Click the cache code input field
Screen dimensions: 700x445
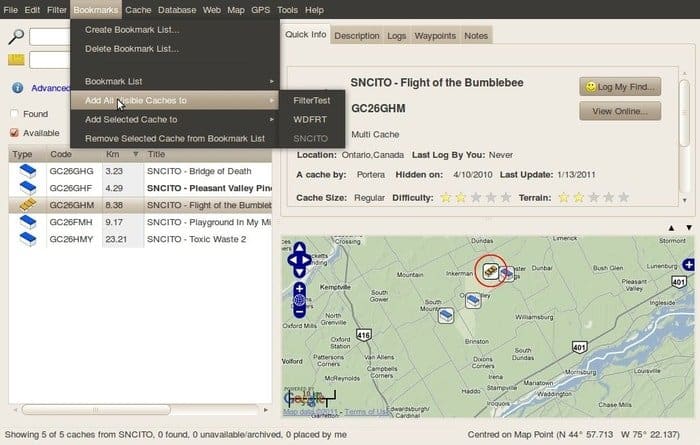[50, 60]
